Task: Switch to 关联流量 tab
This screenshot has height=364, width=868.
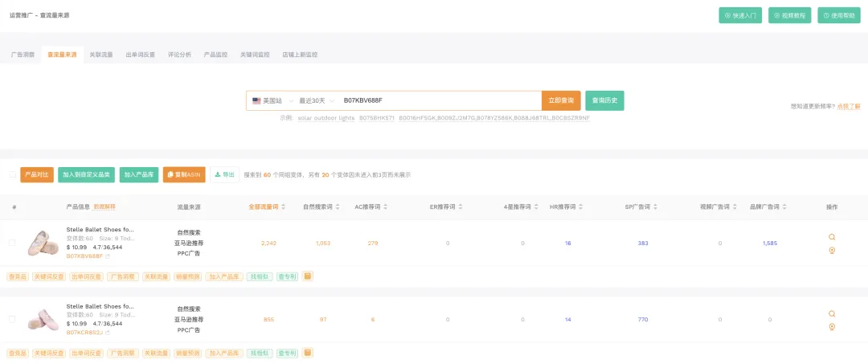Action: pyautogui.click(x=101, y=55)
